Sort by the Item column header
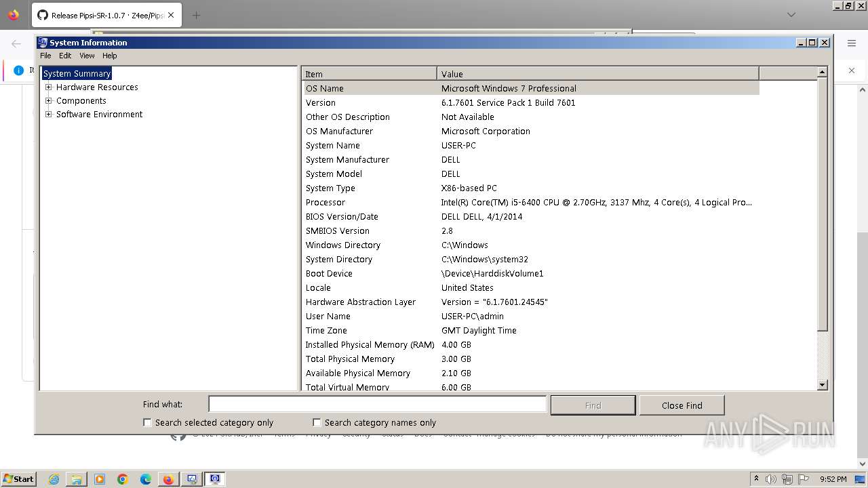 pyautogui.click(x=370, y=74)
